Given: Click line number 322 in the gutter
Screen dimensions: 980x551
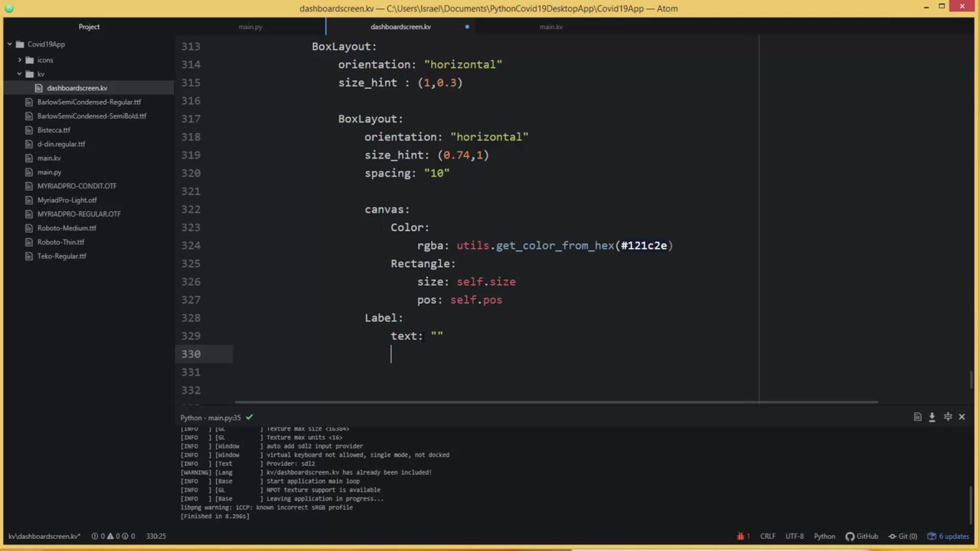Looking at the screenshot, I should click(191, 209).
